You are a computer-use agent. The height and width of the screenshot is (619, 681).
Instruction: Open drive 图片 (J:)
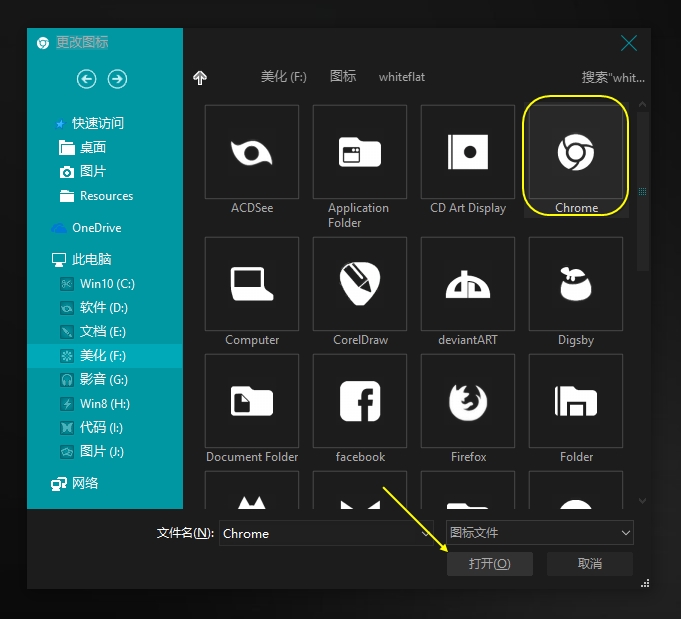[x=92, y=451]
